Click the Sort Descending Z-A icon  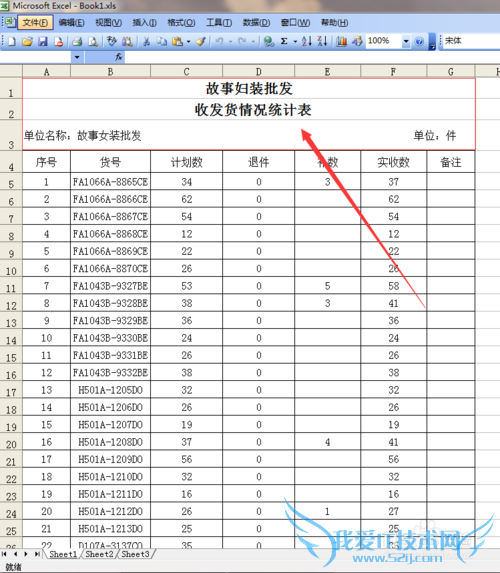[322, 41]
